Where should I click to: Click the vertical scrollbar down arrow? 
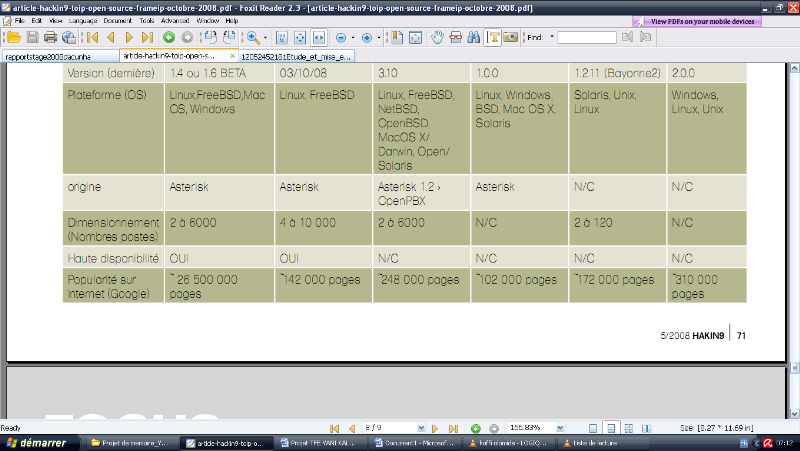pos(794,414)
